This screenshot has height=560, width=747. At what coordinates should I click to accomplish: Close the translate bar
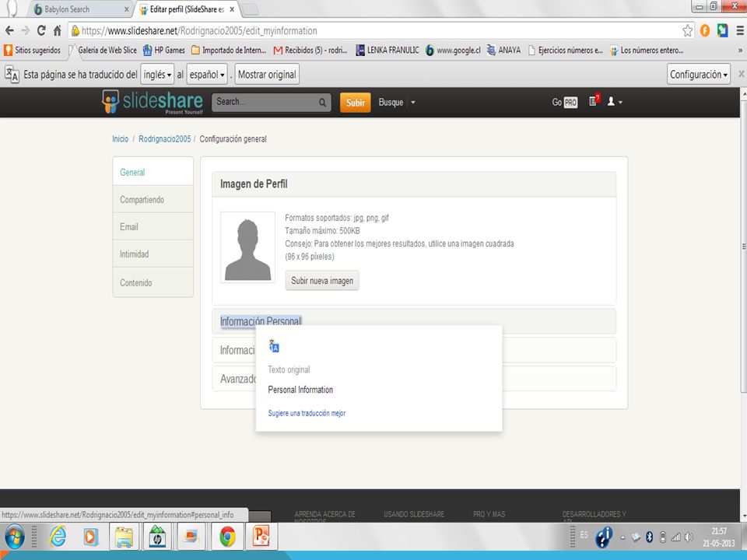[x=742, y=74]
